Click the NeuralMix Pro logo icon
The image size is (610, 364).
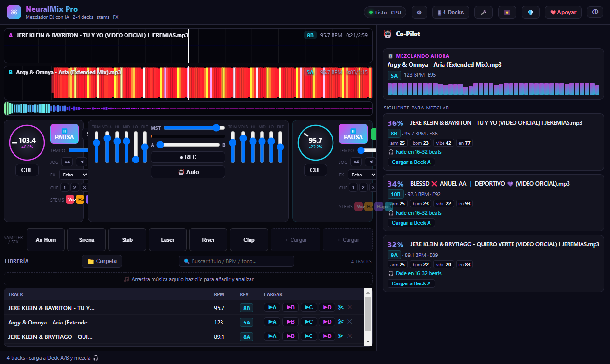coord(14,12)
